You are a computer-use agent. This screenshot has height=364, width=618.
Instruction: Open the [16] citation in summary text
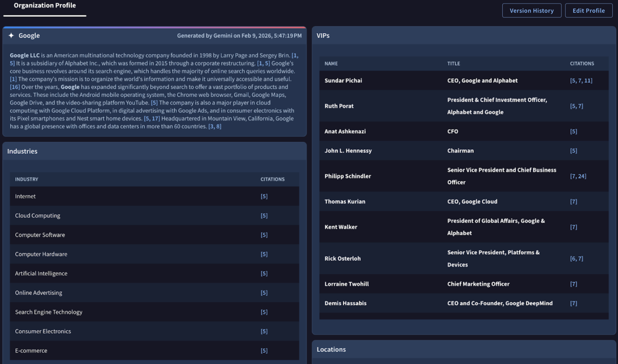click(x=15, y=87)
